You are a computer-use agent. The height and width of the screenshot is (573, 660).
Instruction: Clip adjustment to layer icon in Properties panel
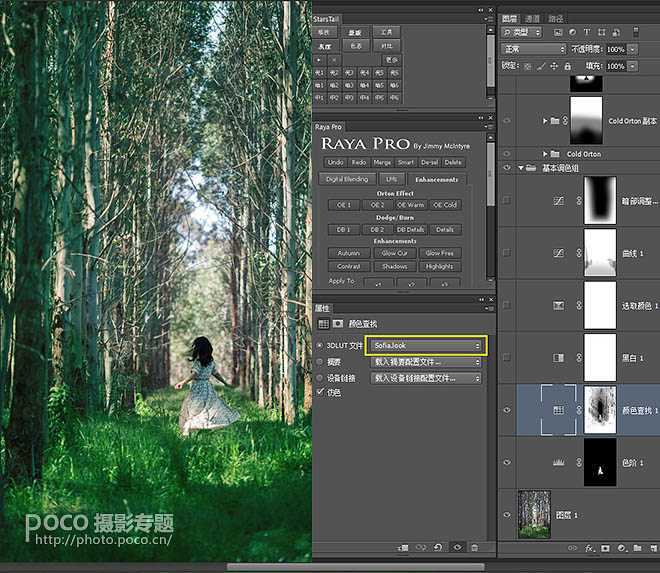(x=402, y=547)
